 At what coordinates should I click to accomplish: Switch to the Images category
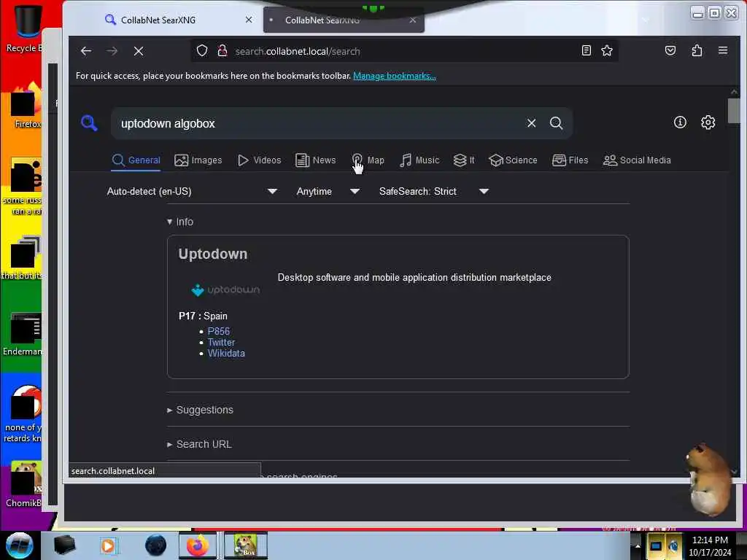pyautogui.click(x=198, y=160)
